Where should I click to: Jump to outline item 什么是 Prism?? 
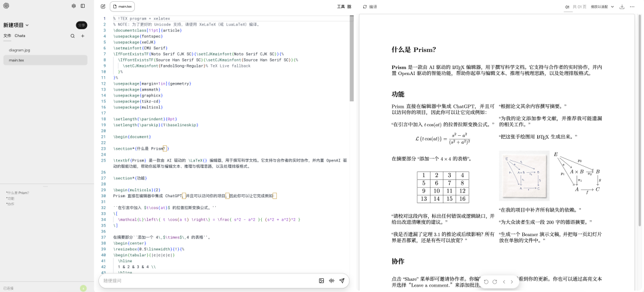pyautogui.click(x=18, y=192)
